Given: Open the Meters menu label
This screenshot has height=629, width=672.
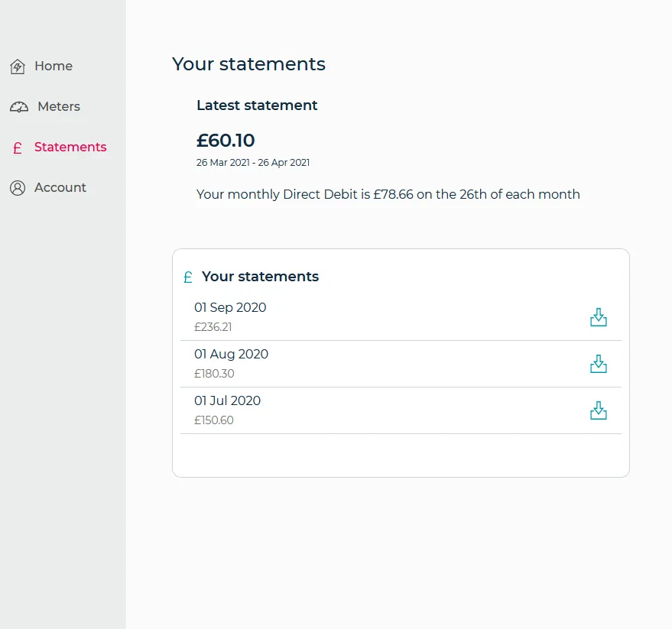Looking at the screenshot, I should click(x=59, y=107).
